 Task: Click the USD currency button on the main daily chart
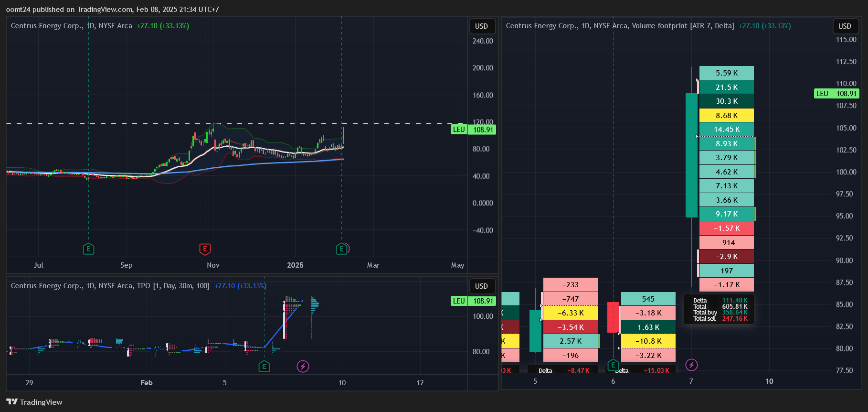[x=481, y=26]
